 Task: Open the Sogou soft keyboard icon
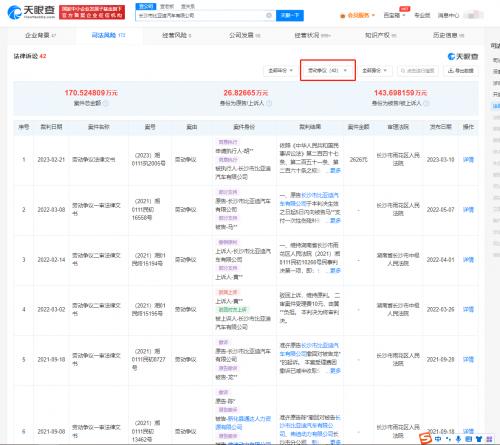(x=468, y=439)
